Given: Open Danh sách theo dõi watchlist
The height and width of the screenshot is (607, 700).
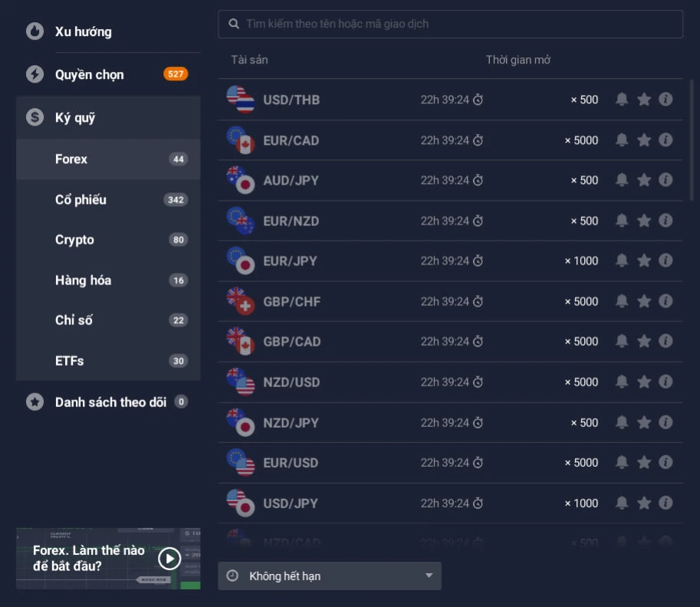Looking at the screenshot, I should [108, 402].
